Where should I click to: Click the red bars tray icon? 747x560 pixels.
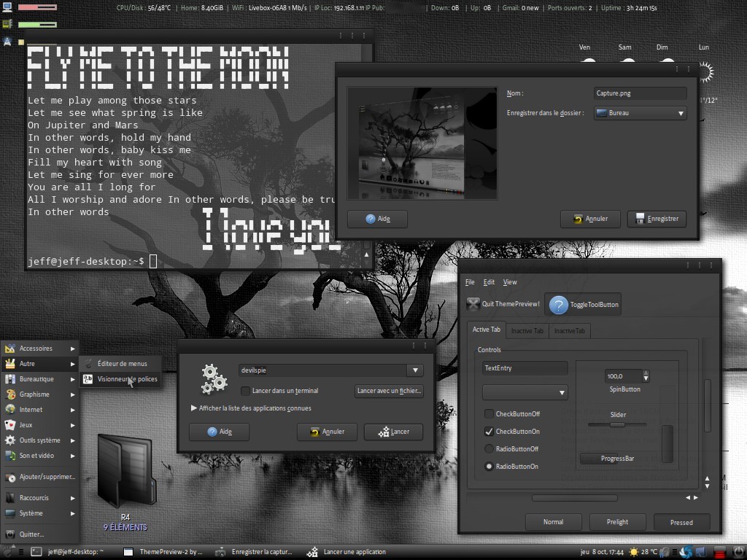[x=720, y=552]
